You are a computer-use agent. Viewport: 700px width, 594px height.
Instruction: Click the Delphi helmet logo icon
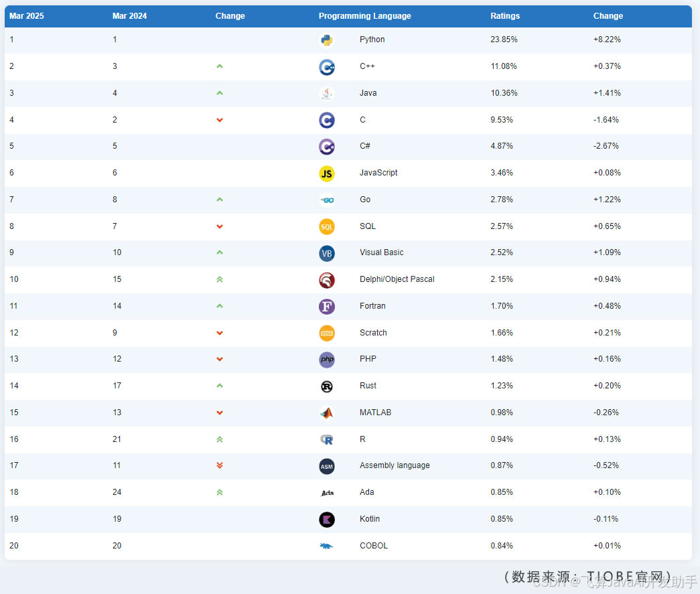point(327,280)
